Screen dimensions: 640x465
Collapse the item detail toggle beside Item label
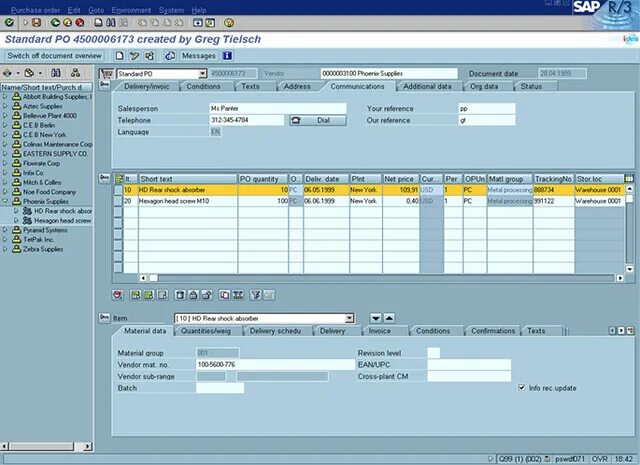pyautogui.click(x=104, y=317)
